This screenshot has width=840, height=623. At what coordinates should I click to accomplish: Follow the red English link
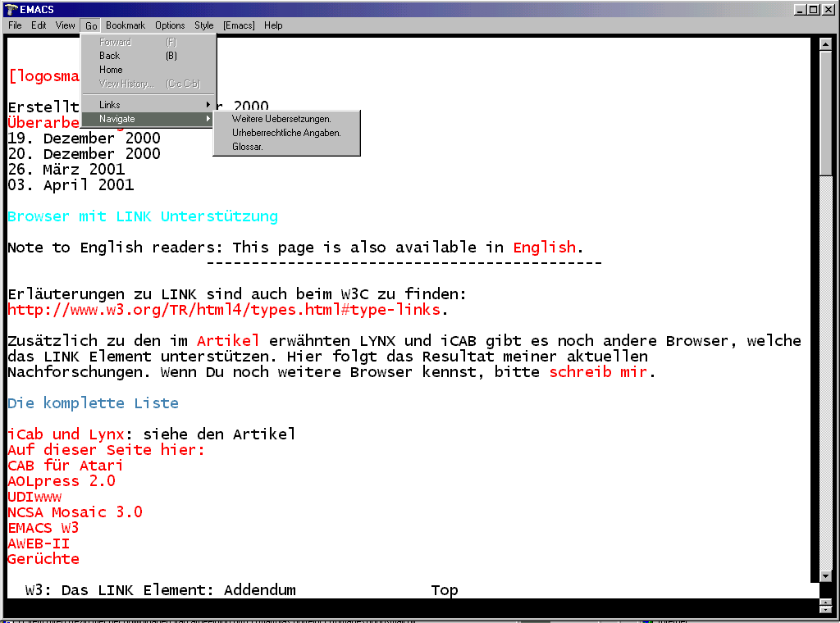coord(544,248)
